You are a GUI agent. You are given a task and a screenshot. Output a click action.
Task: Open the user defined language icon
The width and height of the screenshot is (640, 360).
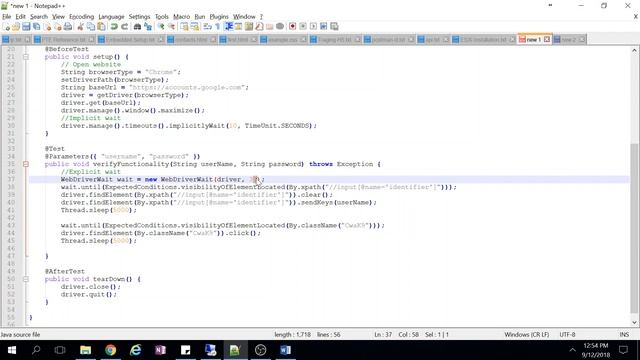click(238, 27)
